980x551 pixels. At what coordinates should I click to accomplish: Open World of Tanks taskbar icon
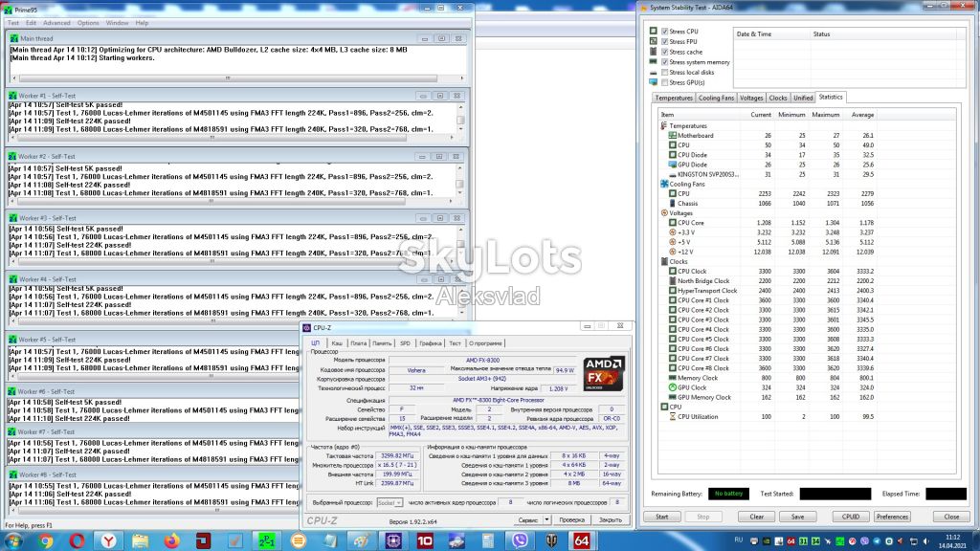pos(551,540)
